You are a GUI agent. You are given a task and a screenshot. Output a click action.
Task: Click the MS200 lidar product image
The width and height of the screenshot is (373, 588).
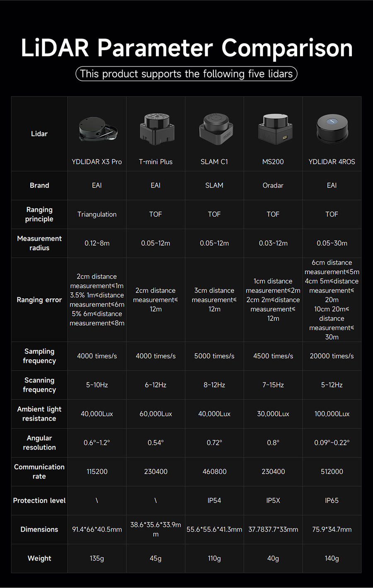[274, 128]
